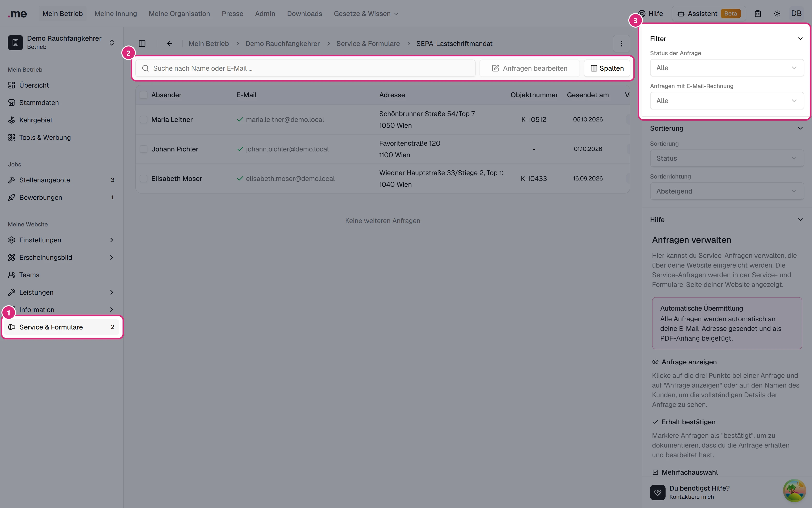Viewport: 812px width, 508px height.
Task: Go back with the left arrow icon
Action: [x=169, y=44]
